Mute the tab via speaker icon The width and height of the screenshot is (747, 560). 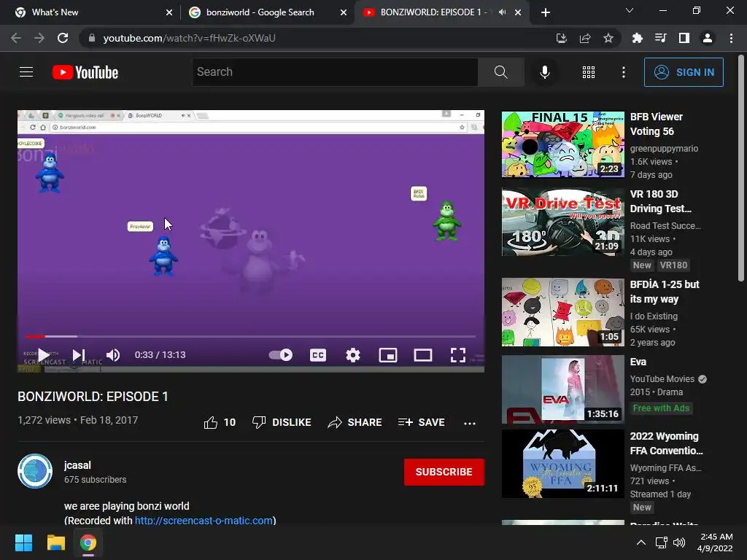click(x=502, y=12)
